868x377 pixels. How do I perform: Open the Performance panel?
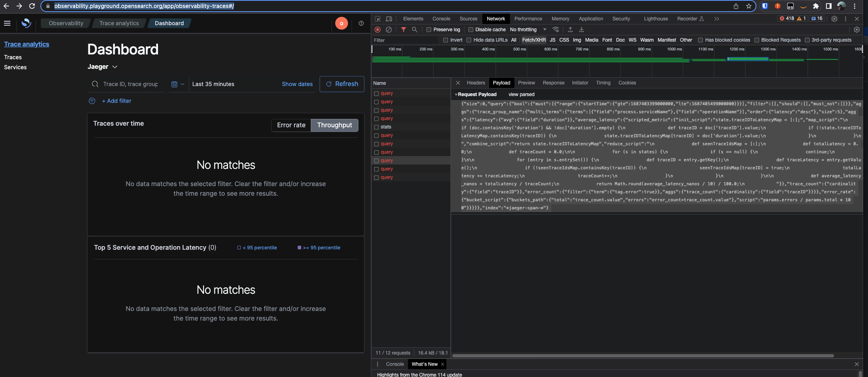click(x=528, y=19)
